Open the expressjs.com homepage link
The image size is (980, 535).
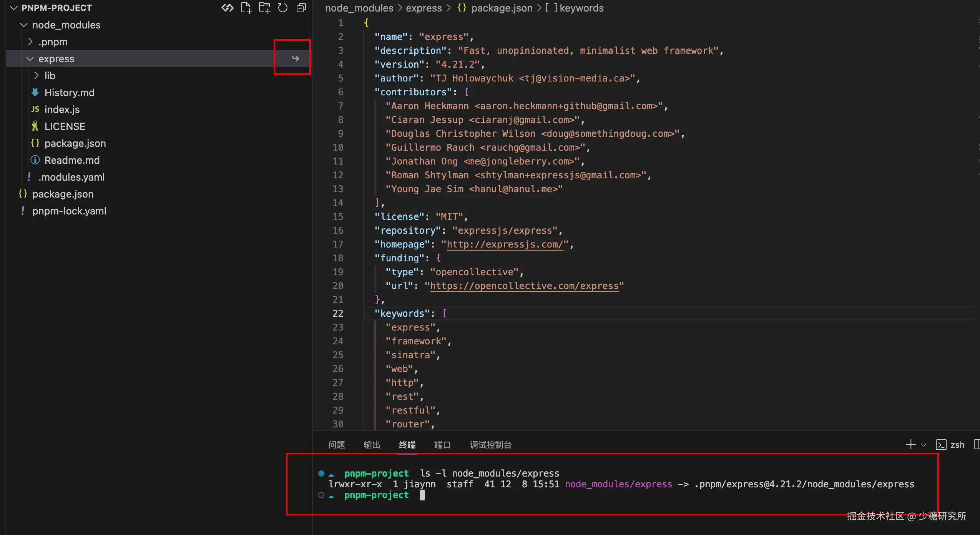(505, 244)
